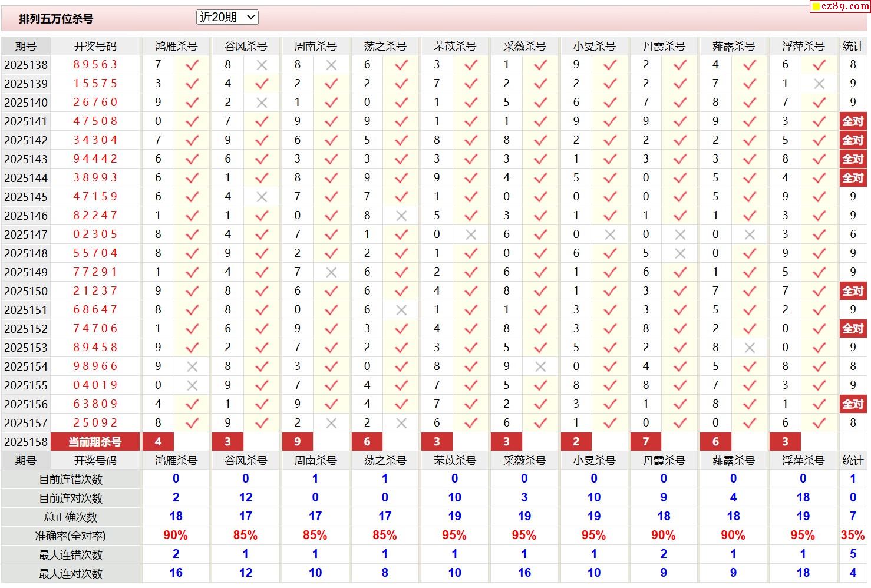Click the draw number 47508

pyautogui.click(x=95, y=121)
